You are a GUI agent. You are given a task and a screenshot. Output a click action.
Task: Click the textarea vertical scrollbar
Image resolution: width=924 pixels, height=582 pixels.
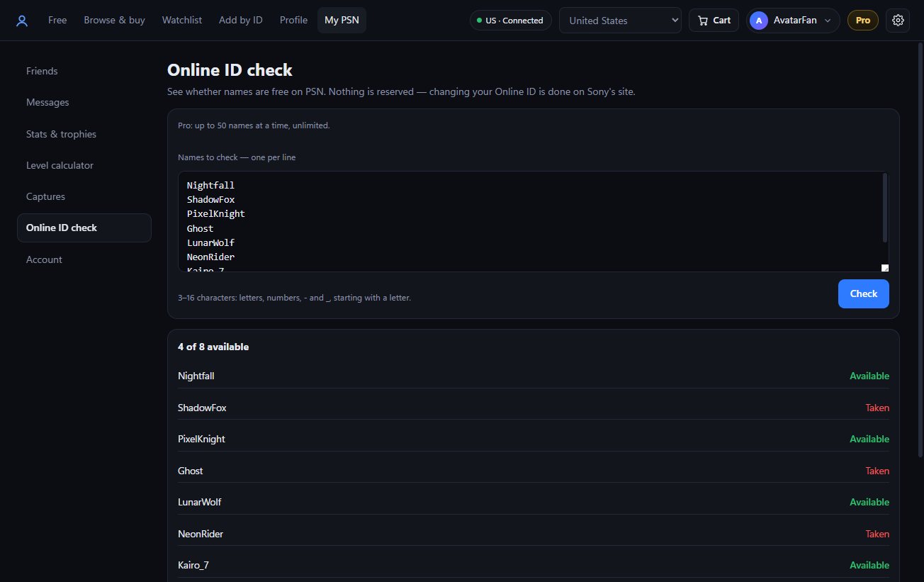tap(884, 208)
